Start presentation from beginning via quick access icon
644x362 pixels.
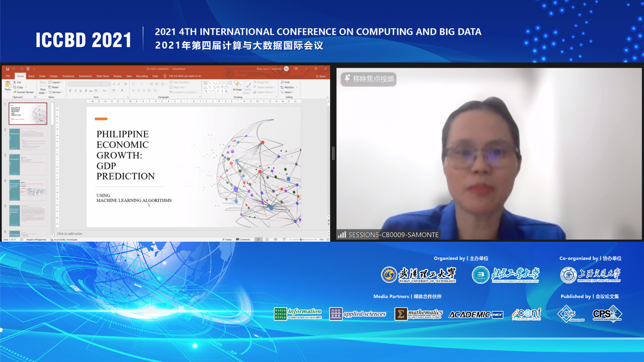click(x=28, y=69)
